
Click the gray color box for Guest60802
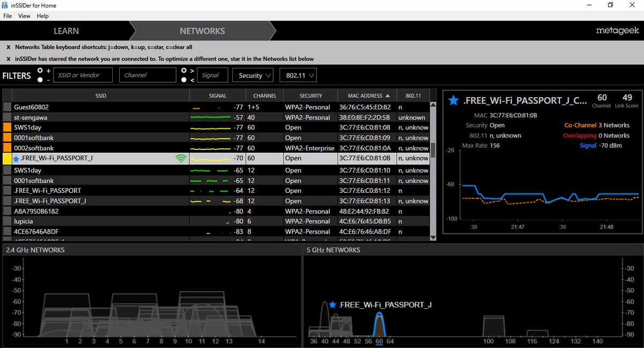[7, 107]
